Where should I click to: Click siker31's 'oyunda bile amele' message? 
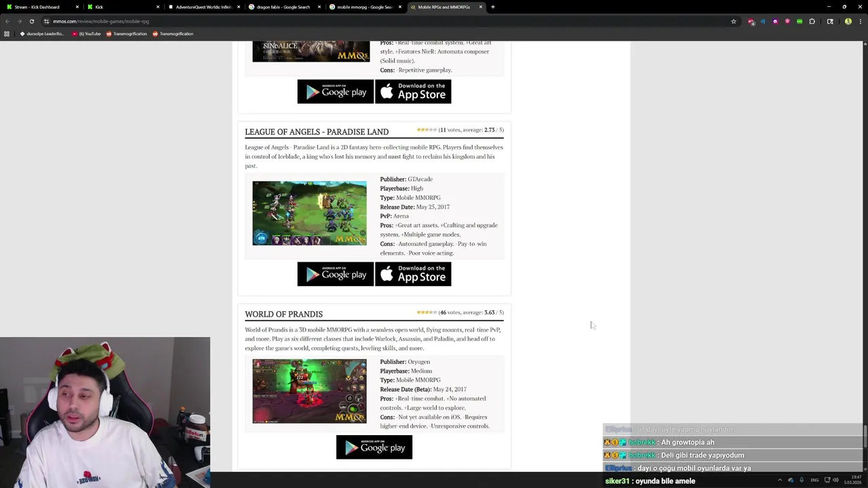coord(650,481)
